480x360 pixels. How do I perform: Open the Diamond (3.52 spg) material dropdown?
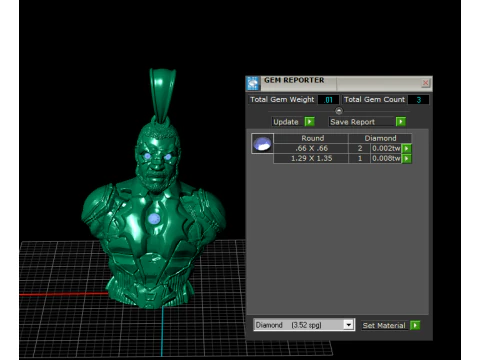coord(304,325)
